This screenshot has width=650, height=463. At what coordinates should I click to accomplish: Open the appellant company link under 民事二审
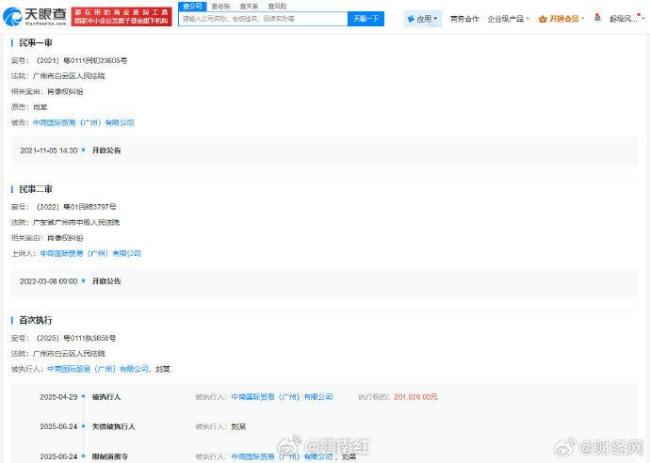click(x=90, y=253)
